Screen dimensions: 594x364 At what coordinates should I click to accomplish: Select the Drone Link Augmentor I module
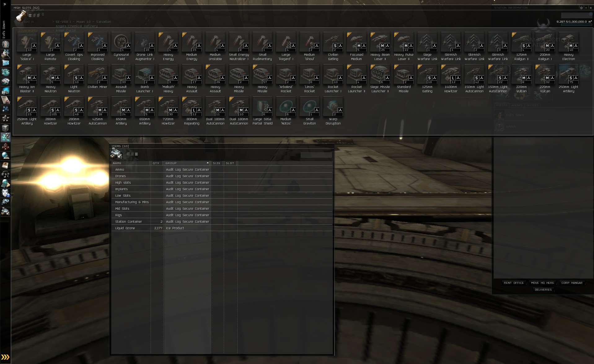pos(145,46)
